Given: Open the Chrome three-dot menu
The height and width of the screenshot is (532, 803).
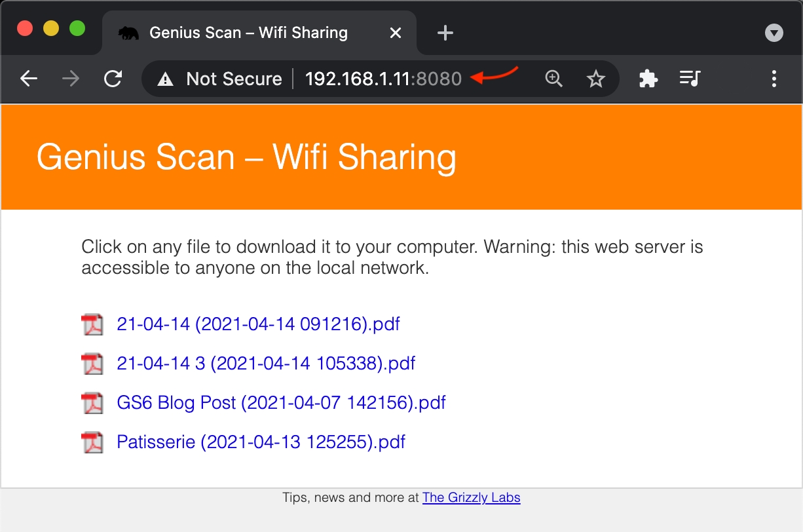Looking at the screenshot, I should pos(774,79).
